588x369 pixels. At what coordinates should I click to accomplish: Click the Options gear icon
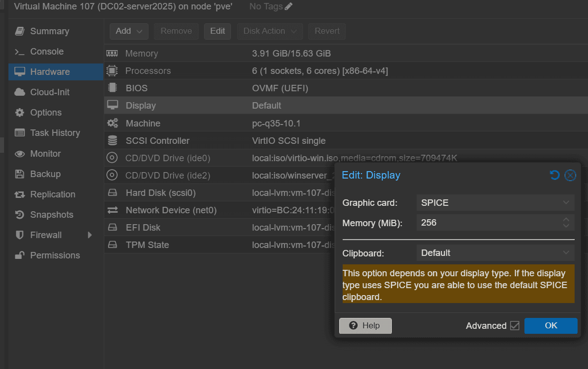(x=19, y=113)
